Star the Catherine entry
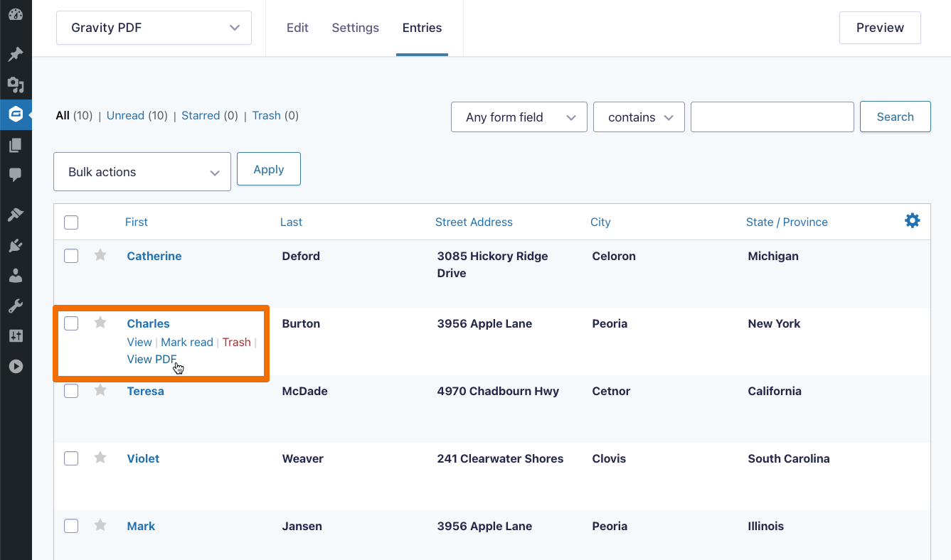Image resolution: width=951 pixels, height=560 pixels. click(100, 255)
